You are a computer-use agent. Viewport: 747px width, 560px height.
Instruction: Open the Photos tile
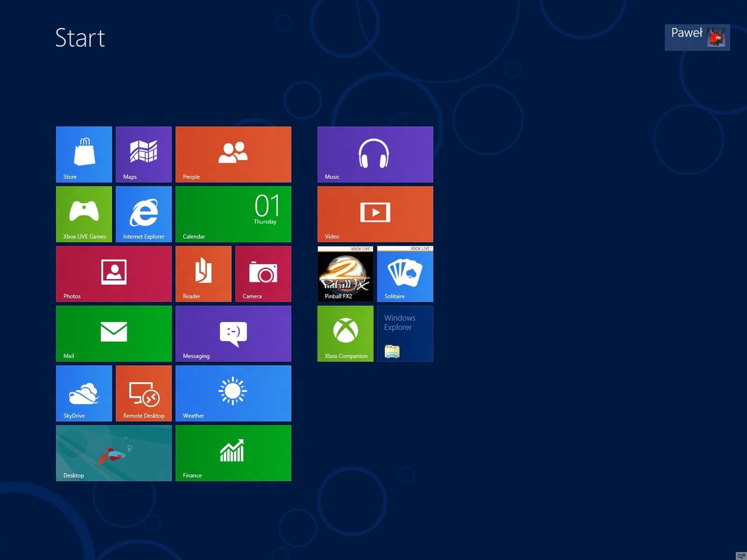coord(114,274)
